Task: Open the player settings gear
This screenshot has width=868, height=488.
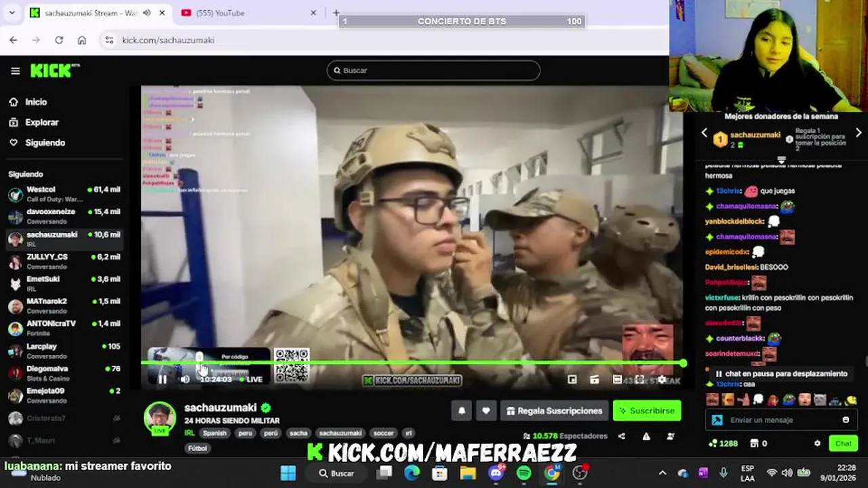Action: click(x=662, y=380)
